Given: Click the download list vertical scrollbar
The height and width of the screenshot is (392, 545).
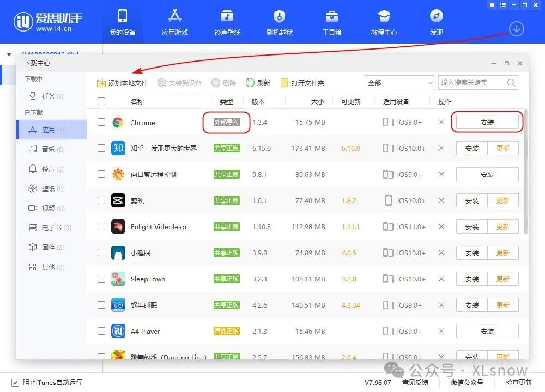Looking at the screenshot, I should [x=525, y=172].
